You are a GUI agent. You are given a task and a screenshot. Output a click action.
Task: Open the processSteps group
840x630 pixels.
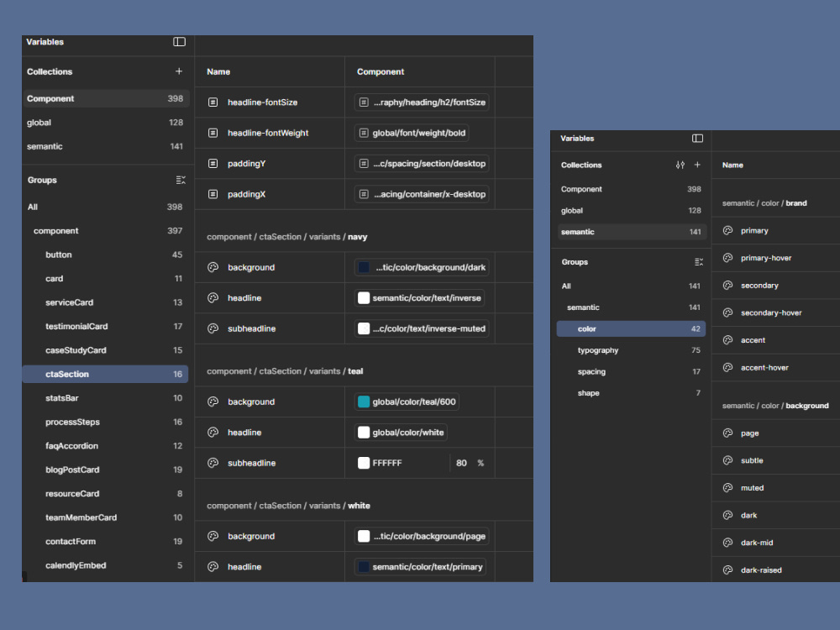click(x=106, y=423)
